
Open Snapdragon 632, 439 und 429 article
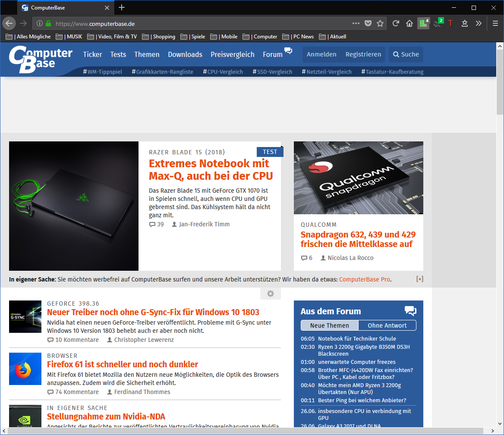358,239
